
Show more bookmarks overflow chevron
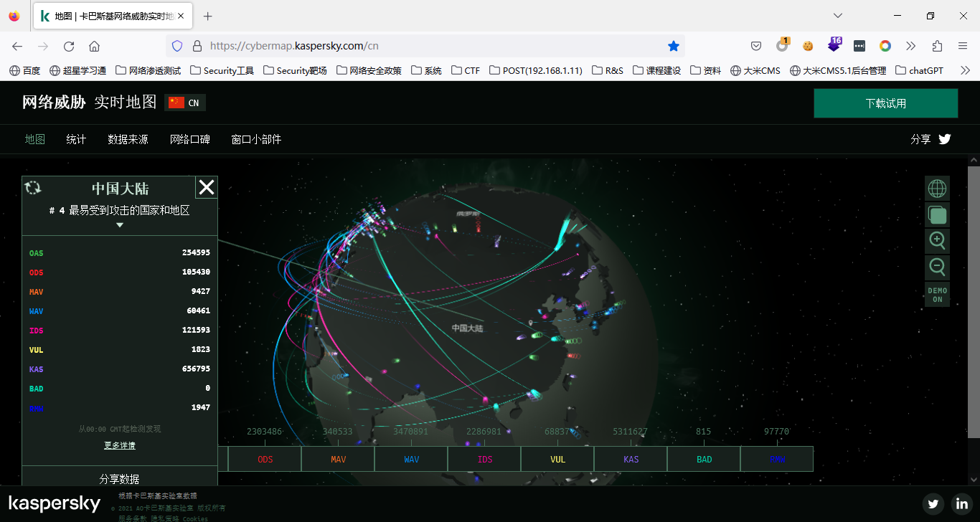tap(965, 70)
